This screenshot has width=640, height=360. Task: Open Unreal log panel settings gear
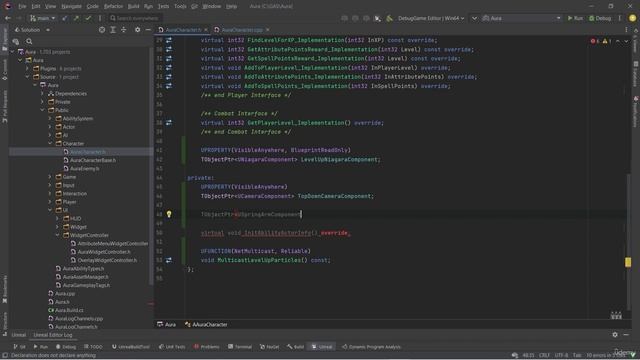(x=615, y=335)
